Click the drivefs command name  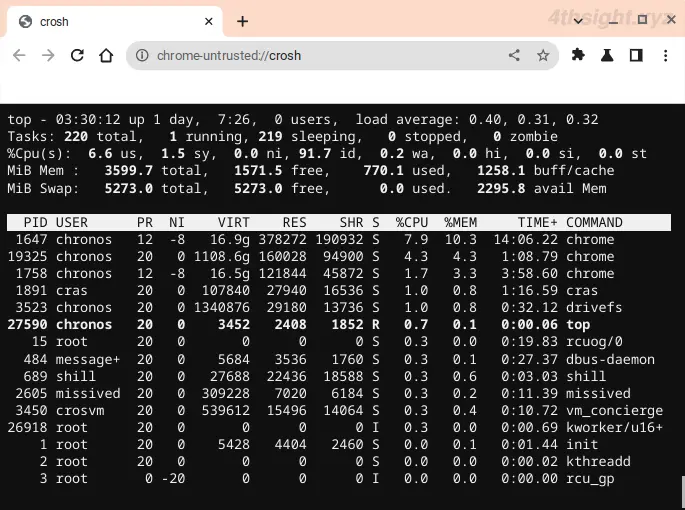(x=594, y=308)
